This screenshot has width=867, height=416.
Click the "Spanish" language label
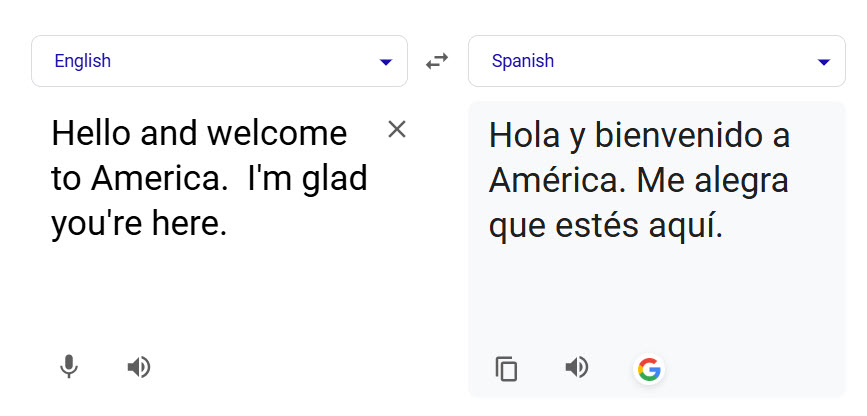523,61
